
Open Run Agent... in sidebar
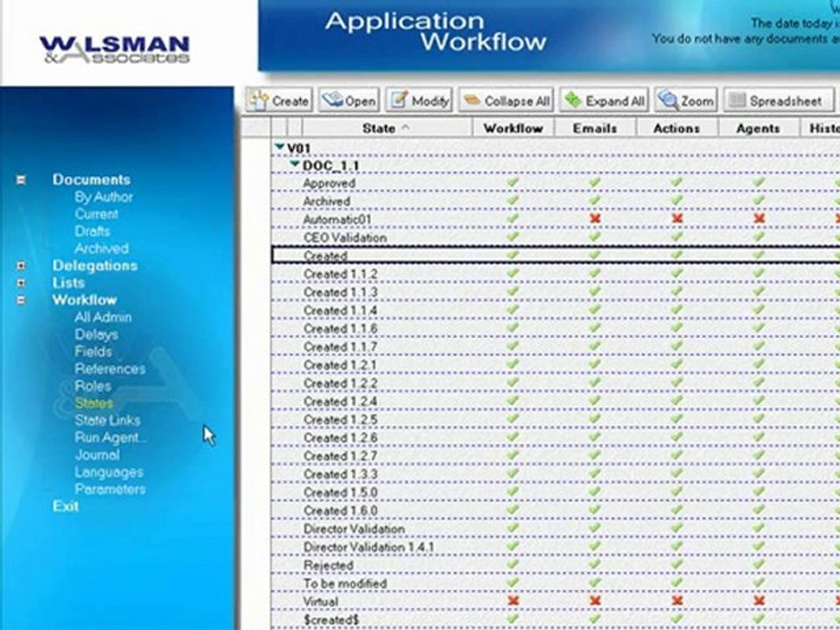click(x=110, y=437)
